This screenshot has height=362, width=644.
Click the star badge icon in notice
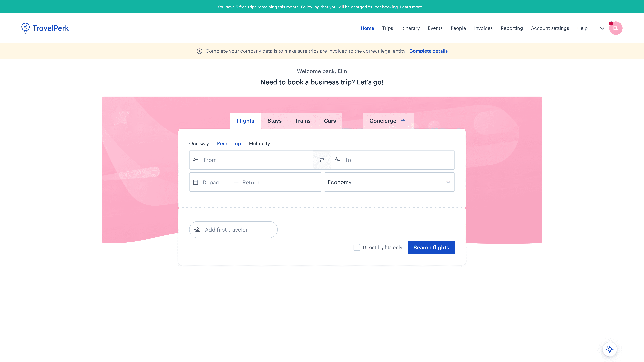point(199,51)
